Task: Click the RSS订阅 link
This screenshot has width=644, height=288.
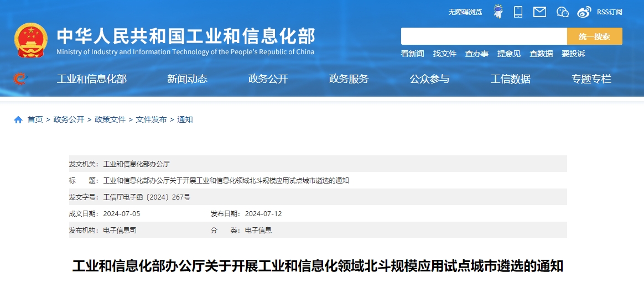Action: (610, 12)
